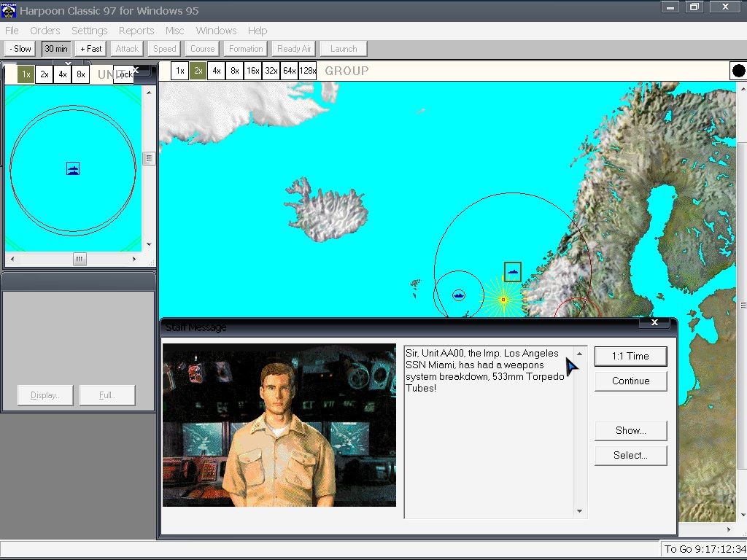This screenshot has width=747, height=560.
Task: Click the officer portrait in the Staff Message
Action: pyautogui.click(x=279, y=425)
